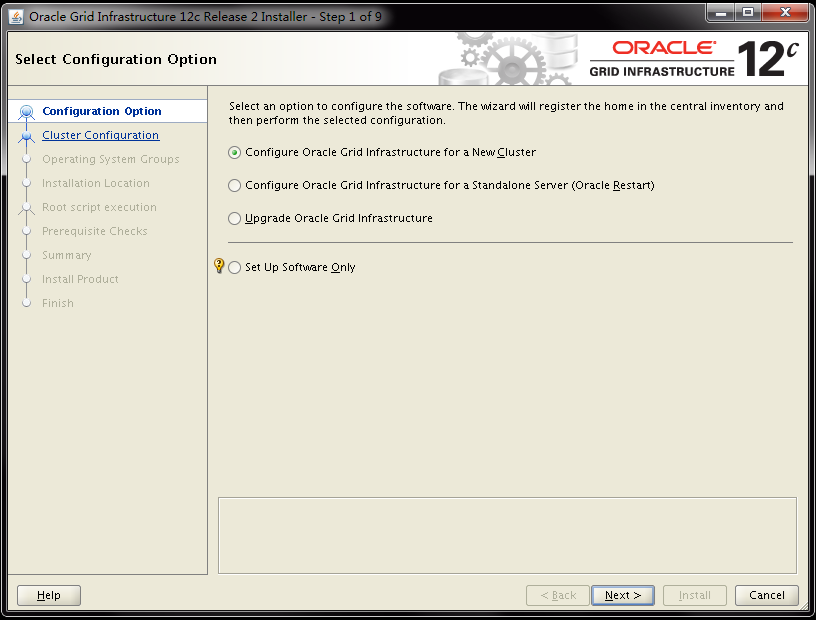Close the installer window
This screenshot has height=620, width=816.
tap(786, 13)
